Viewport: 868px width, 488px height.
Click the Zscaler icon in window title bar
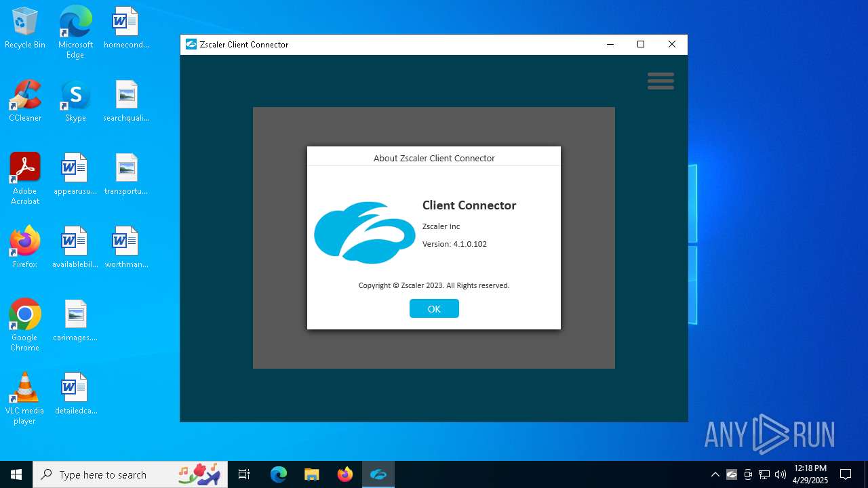click(191, 44)
